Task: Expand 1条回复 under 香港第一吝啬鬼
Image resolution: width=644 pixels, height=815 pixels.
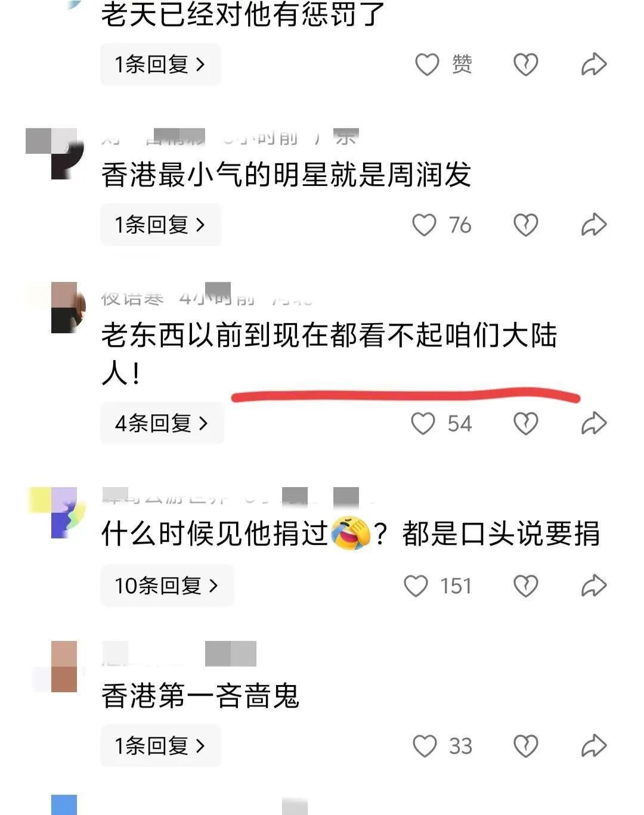Action: point(160,746)
